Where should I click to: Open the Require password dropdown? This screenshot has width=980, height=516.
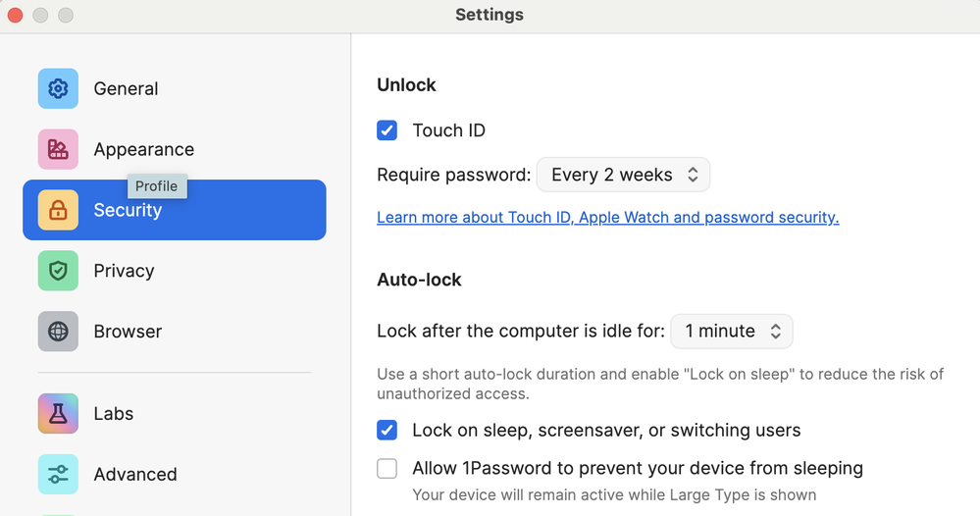point(623,175)
